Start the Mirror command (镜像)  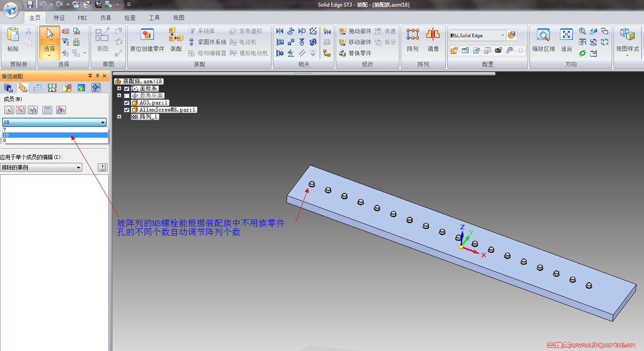coord(433,39)
